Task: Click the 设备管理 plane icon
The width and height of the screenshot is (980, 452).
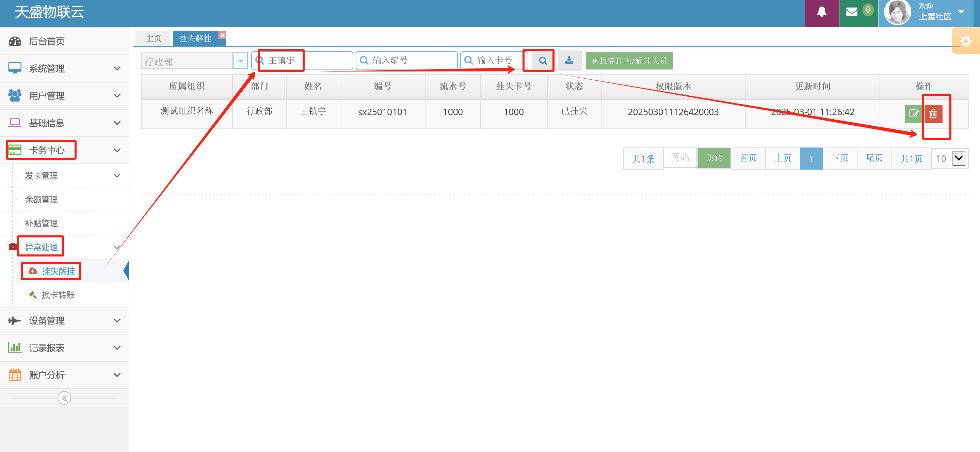Action: (15, 320)
